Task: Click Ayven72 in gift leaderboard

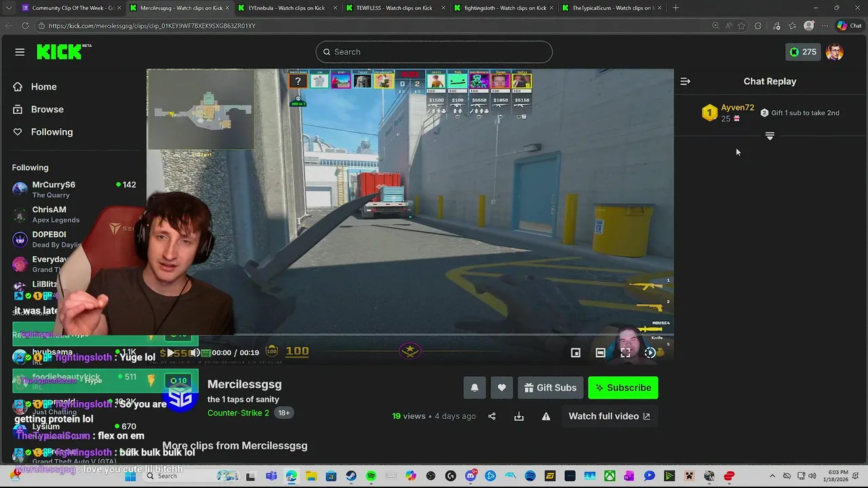Action: coord(737,108)
